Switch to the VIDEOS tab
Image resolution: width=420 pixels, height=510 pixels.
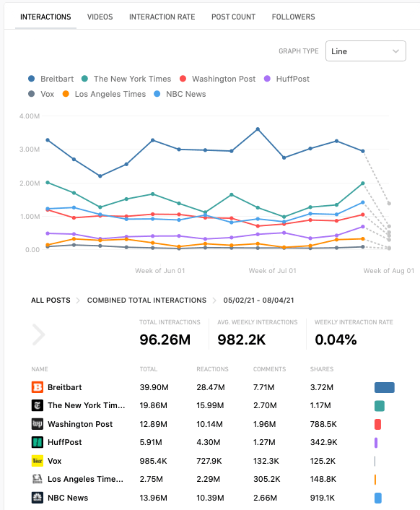(x=100, y=17)
